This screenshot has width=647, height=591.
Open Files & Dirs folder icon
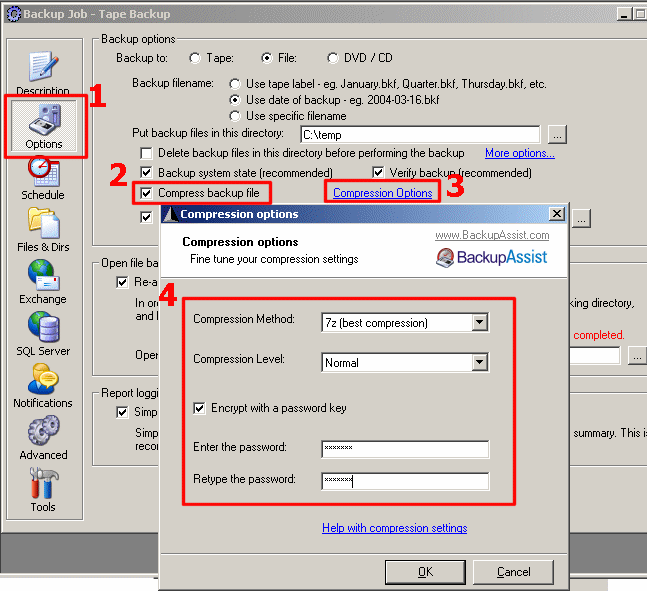(43, 223)
